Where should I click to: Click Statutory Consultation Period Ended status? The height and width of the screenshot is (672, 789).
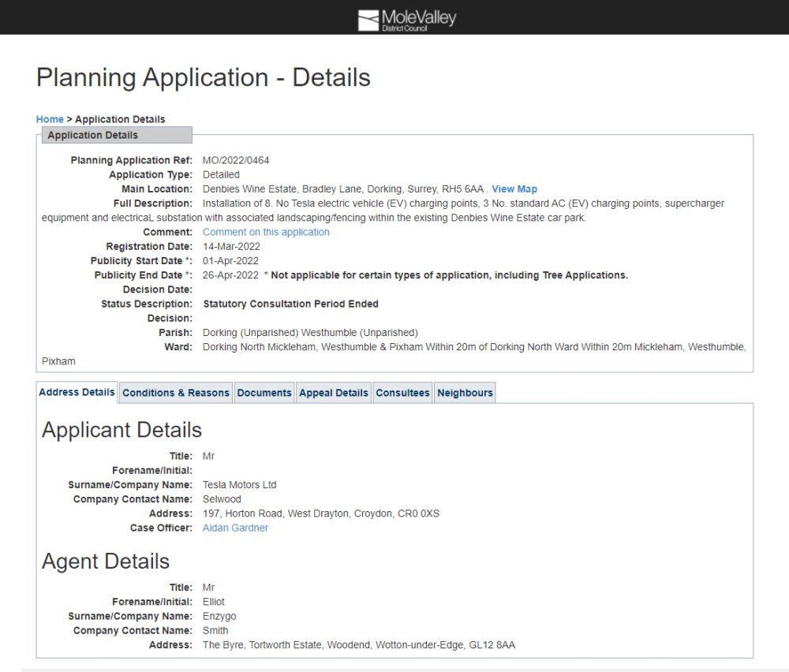(291, 304)
